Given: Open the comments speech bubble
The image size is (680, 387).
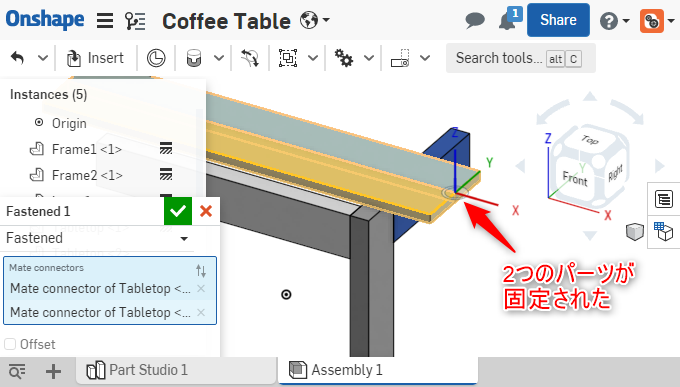Looking at the screenshot, I should tap(475, 20).
